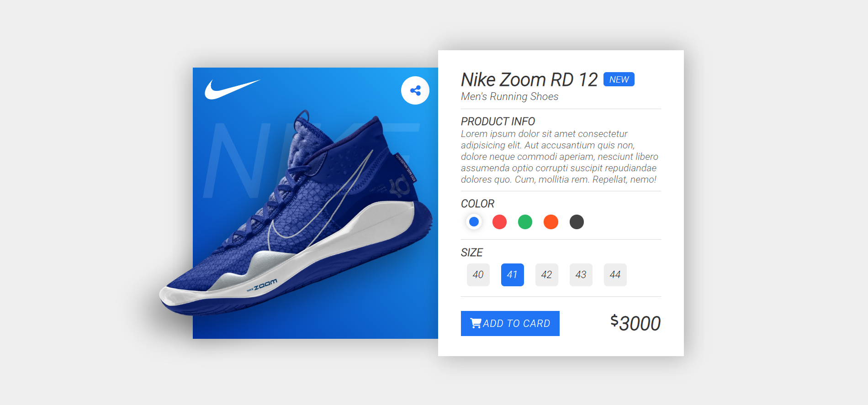Click the $3000 price label
This screenshot has width=868, height=405.
[635, 323]
